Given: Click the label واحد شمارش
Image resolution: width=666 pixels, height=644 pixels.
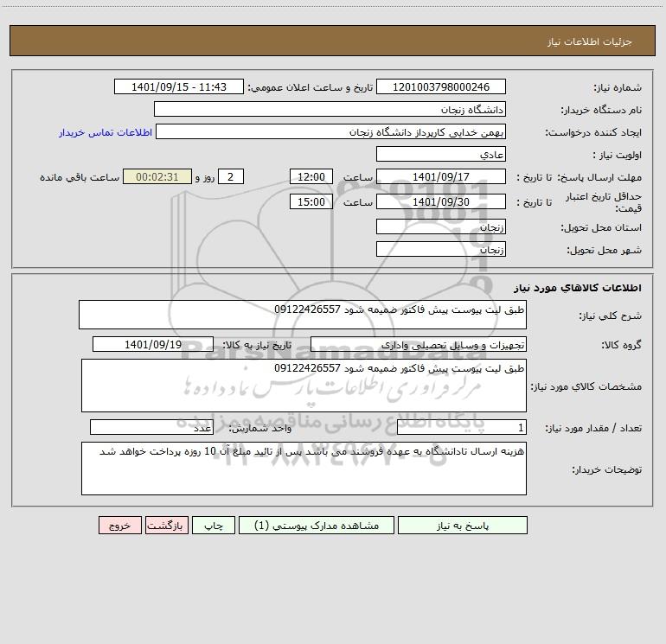Looking at the screenshot, I should (260, 428).
